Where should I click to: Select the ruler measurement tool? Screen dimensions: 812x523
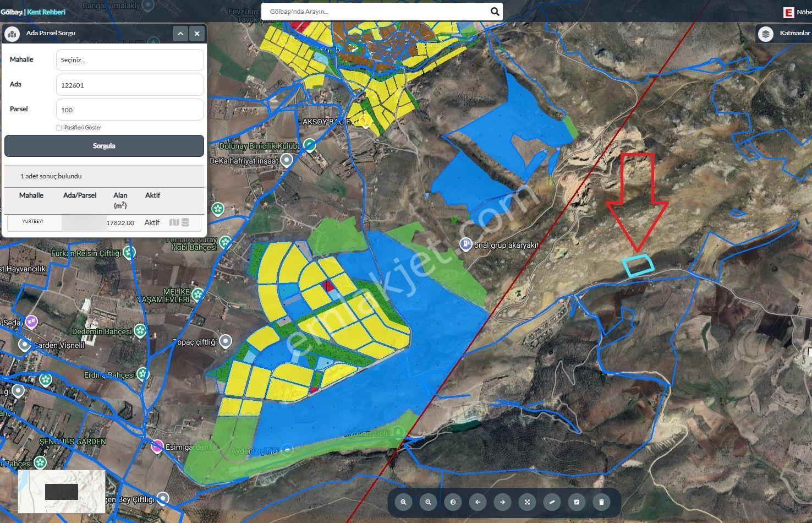552,502
